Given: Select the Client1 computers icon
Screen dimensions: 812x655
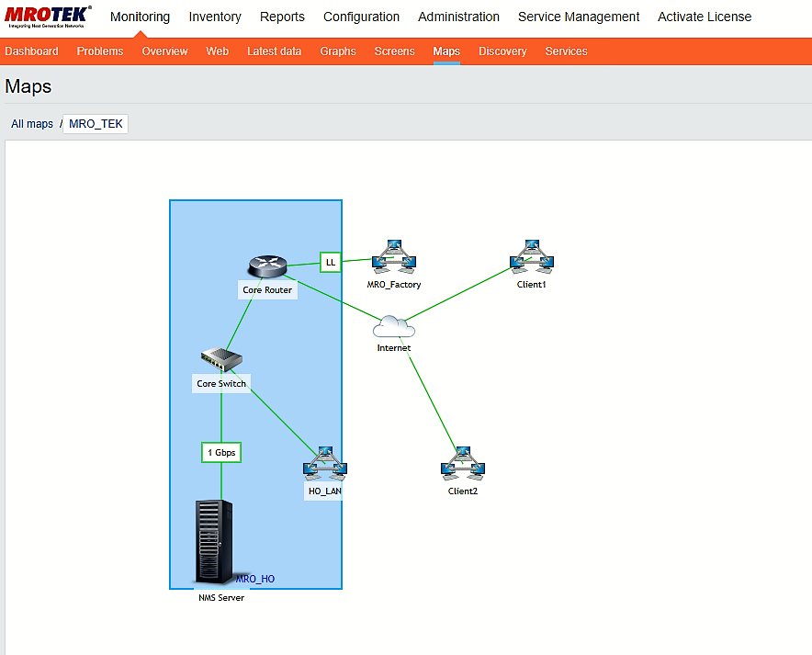Looking at the screenshot, I should click(x=532, y=258).
